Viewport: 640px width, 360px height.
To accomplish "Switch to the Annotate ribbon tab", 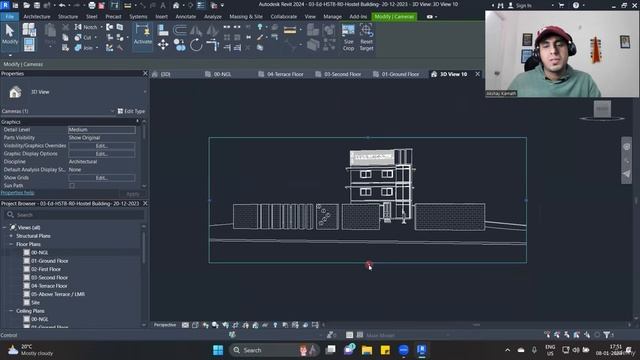I will point(186,17).
